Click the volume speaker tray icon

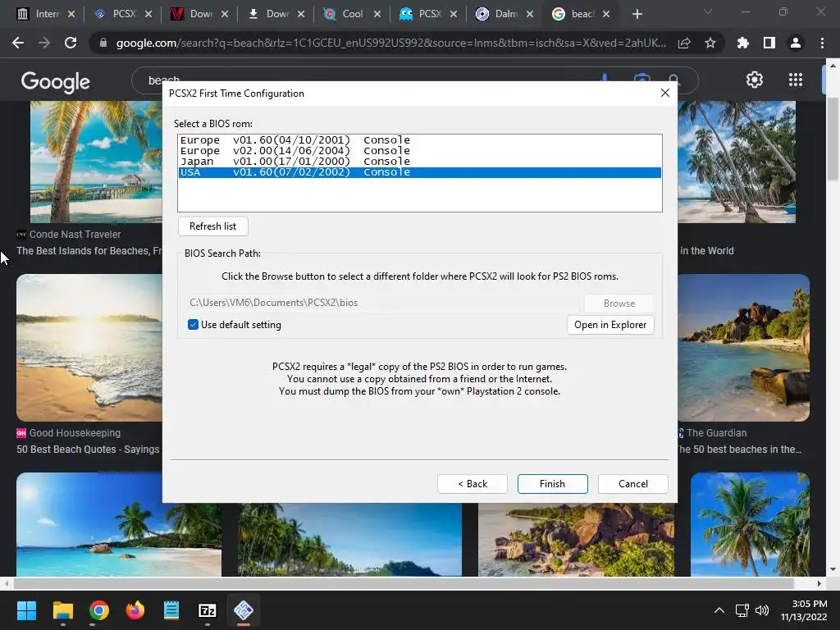point(761,610)
